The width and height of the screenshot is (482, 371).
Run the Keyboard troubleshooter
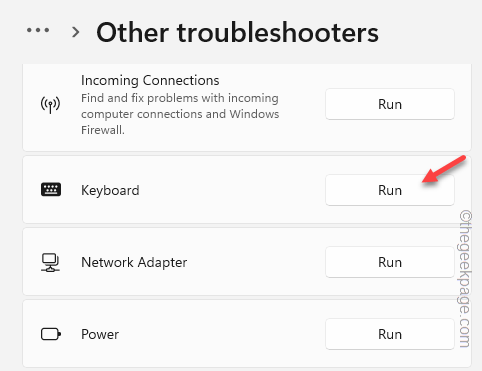[x=390, y=190]
